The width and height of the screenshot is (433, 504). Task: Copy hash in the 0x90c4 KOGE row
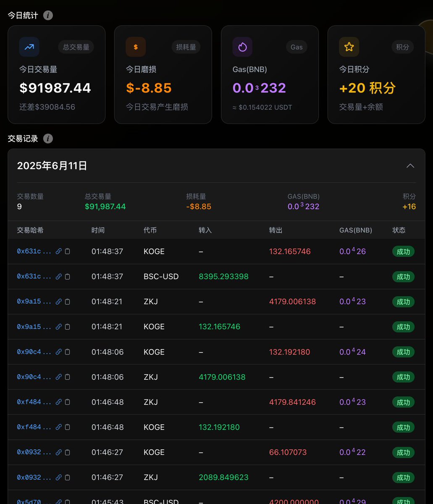pyautogui.click(x=68, y=352)
